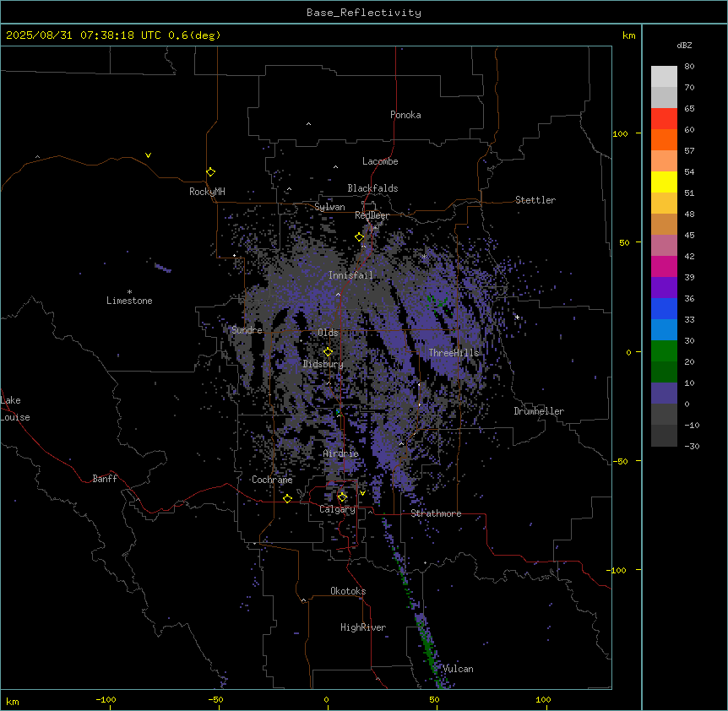This screenshot has height=711, width=728.
Task: Click the Sylvan town label
Action: tap(329, 207)
